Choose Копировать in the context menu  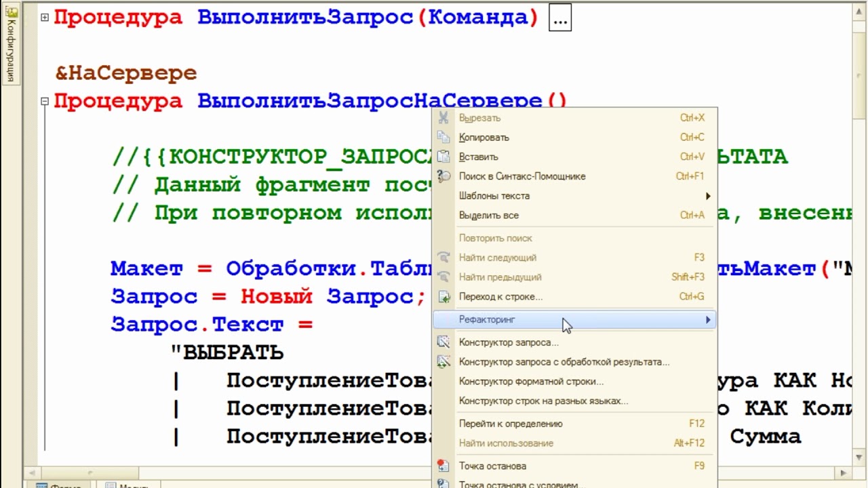[x=574, y=138]
